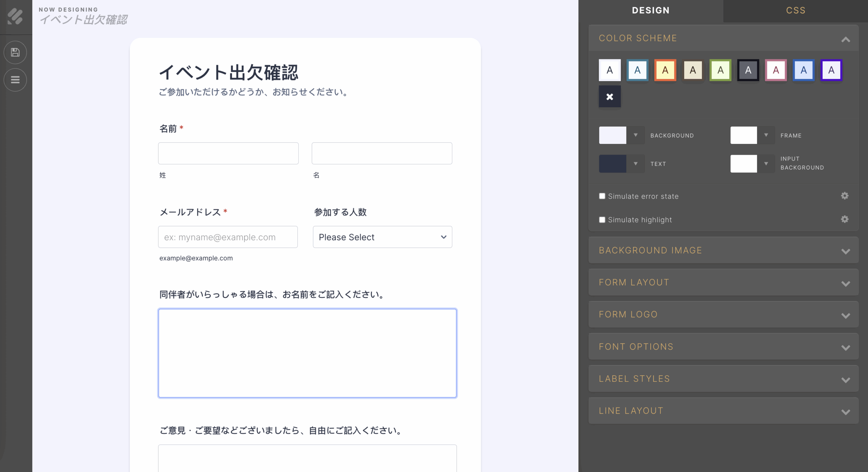Click the save floppy disk icon
The width and height of the screenshot is (868, 472).
15,52
